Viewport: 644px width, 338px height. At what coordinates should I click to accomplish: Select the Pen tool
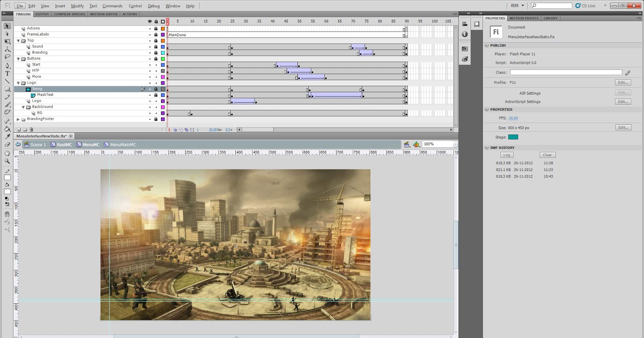pyautogui.click(x=7, y=66)
